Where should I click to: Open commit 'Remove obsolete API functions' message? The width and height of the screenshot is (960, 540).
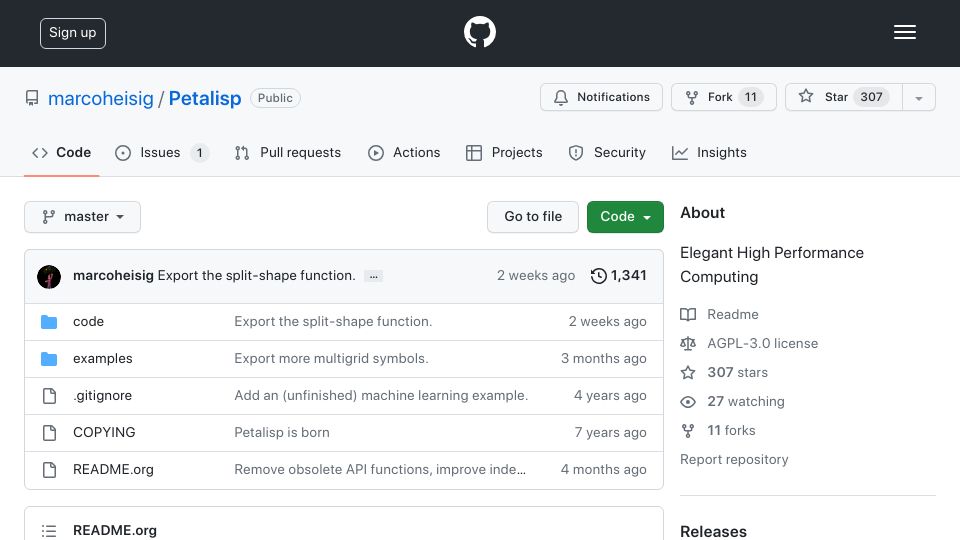tap(380, 470)
